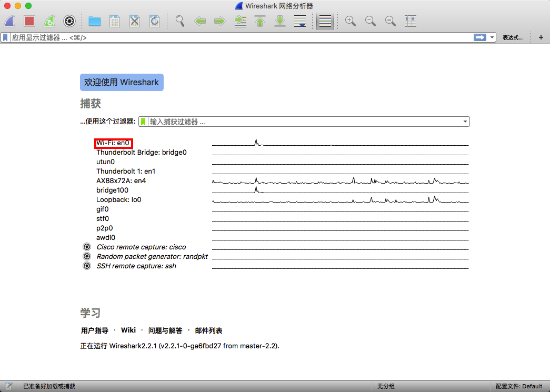Click the capture file comment status icon
Viewport: 550px width, 392px height.
coord(9,386)
